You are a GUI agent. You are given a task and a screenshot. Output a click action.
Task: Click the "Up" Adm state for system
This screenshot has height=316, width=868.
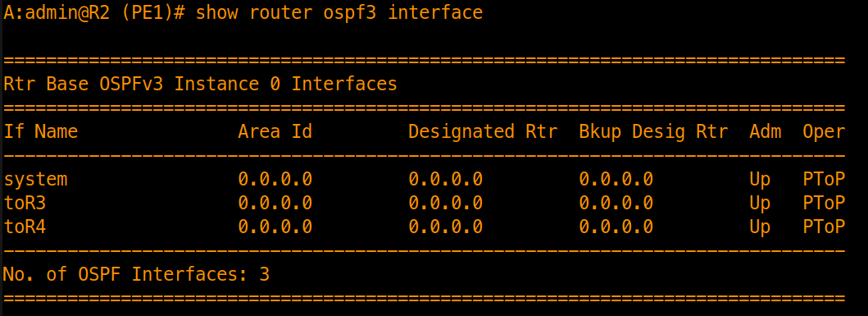pos(760,180)
